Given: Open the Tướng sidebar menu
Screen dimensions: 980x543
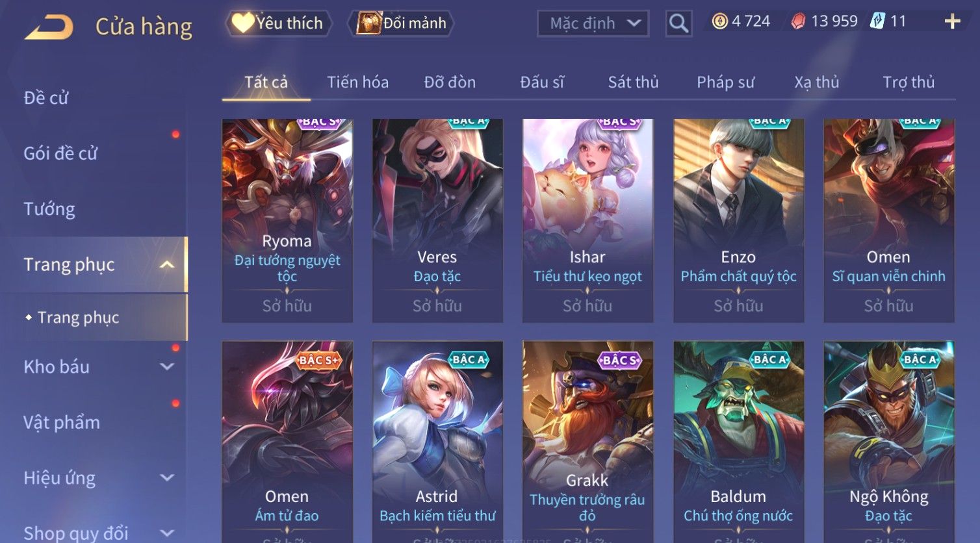Looking at the screenshot, I should [49, 209].
